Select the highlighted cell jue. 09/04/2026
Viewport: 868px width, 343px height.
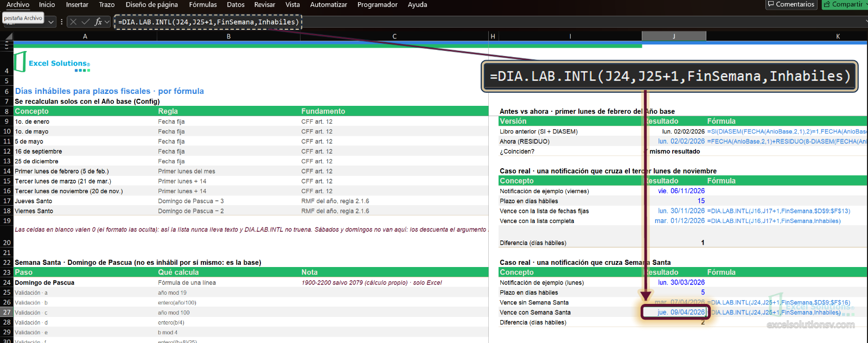point(674,312)
